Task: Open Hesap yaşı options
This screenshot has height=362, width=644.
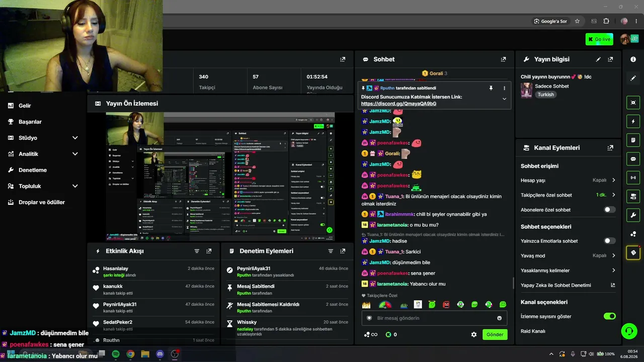Action: 568,180
